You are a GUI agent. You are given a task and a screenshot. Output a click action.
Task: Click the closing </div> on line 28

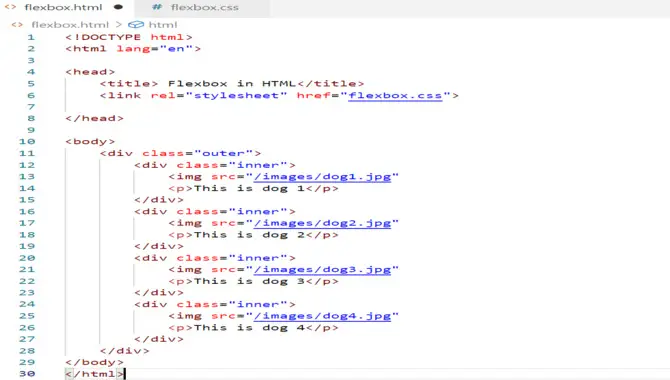pos(124,351)
